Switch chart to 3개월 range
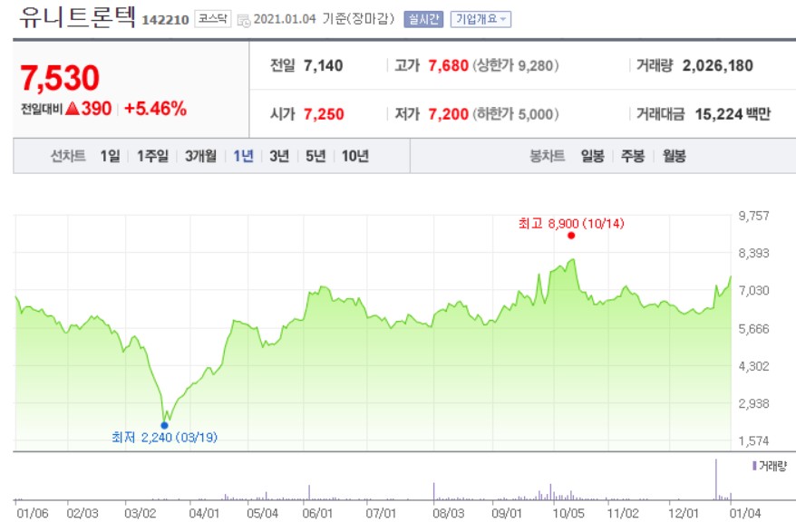The height and width of the screenshot is (532, 796). 200,156
